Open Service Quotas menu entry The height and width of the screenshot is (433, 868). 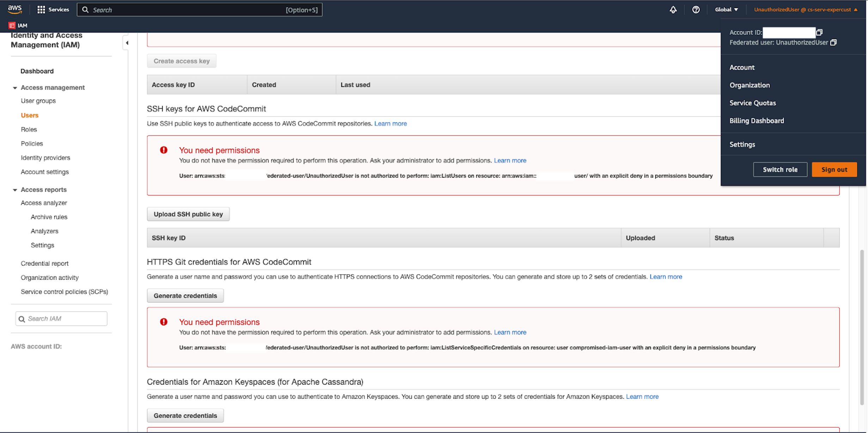point(753,103)
